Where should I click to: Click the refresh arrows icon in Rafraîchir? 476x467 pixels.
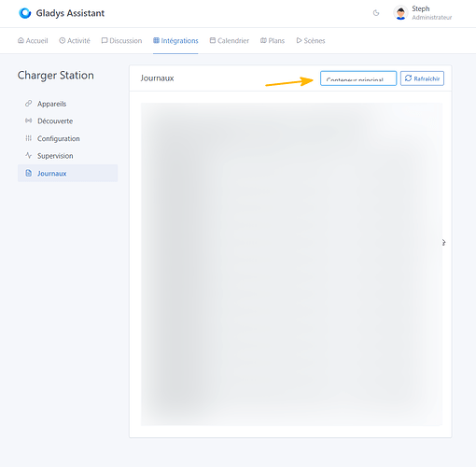pyautogui.click(x=408, y=78)
